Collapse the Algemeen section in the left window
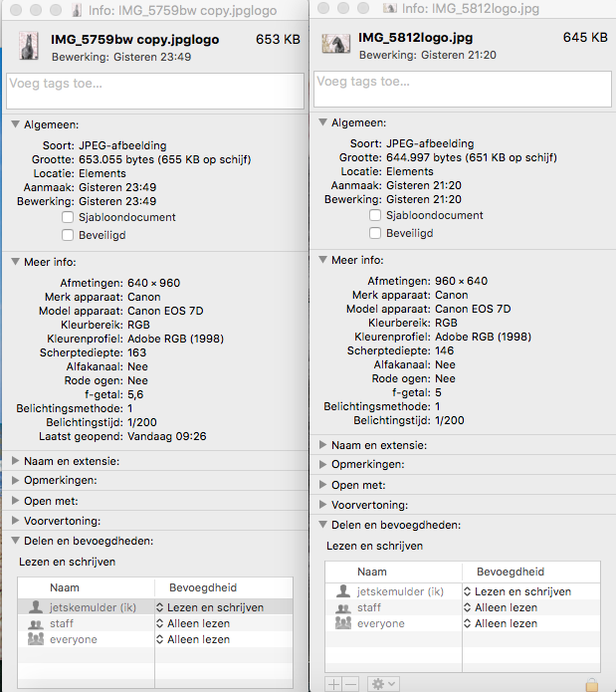616x692 pixels. 15,123
